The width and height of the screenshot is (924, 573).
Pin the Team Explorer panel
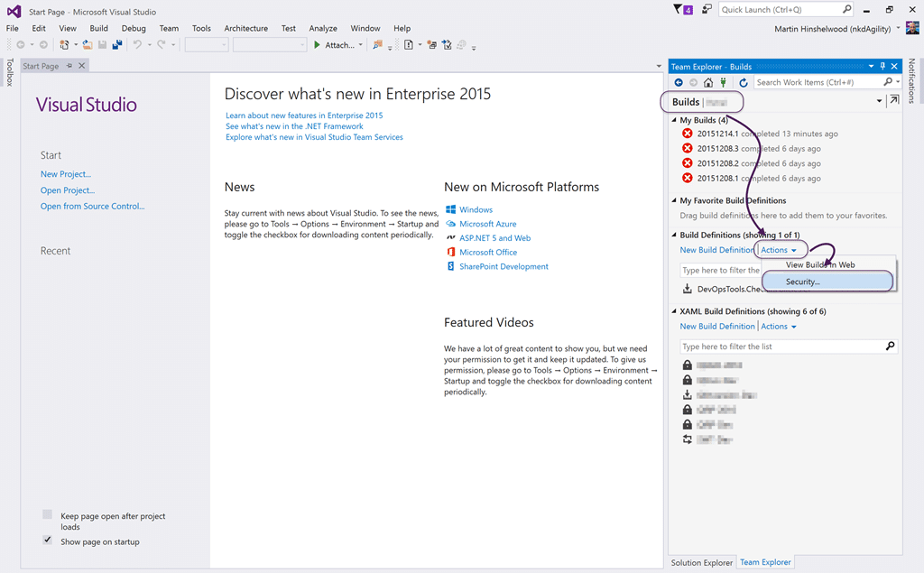[x=882, y=66]
